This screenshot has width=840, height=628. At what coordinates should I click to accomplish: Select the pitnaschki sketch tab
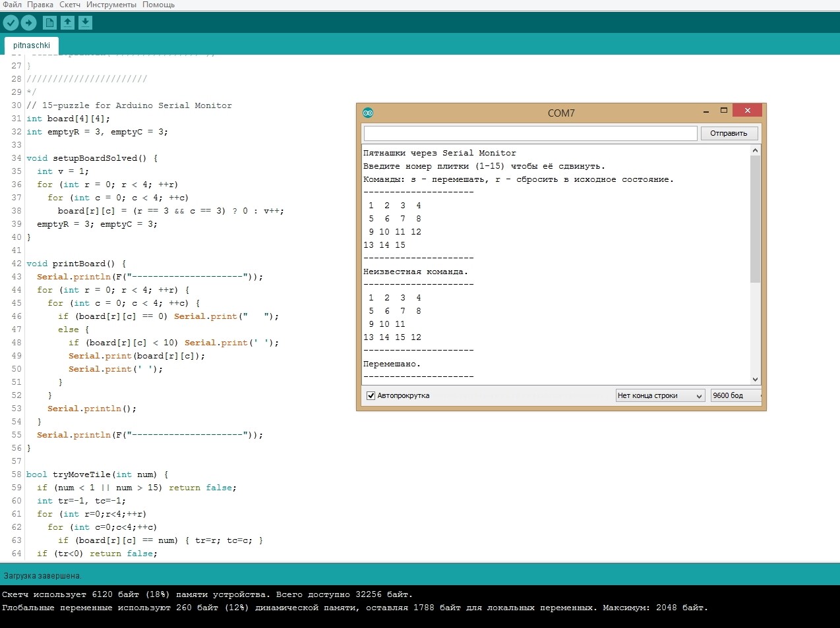pyautogui.click(x=32, y=45)
